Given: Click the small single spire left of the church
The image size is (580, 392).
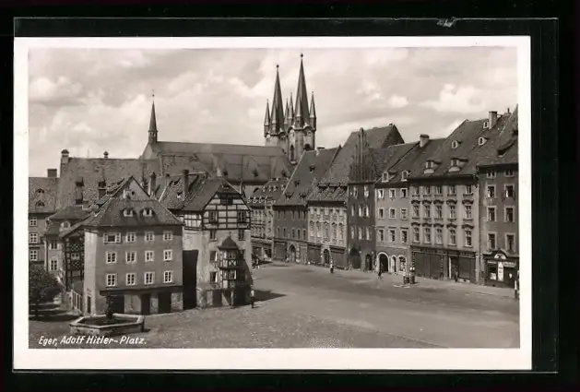Looking at the screenshot, I should (152, 121).
